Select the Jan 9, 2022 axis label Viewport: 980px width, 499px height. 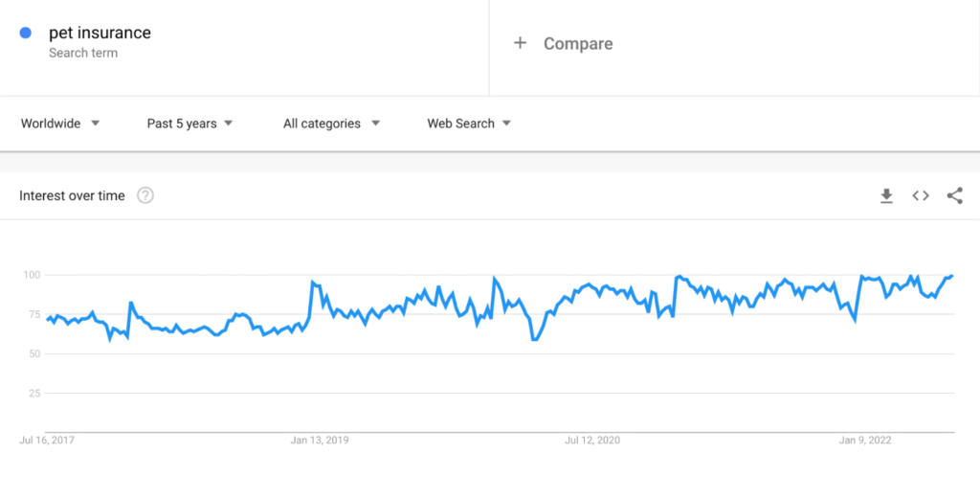point(865,441)
